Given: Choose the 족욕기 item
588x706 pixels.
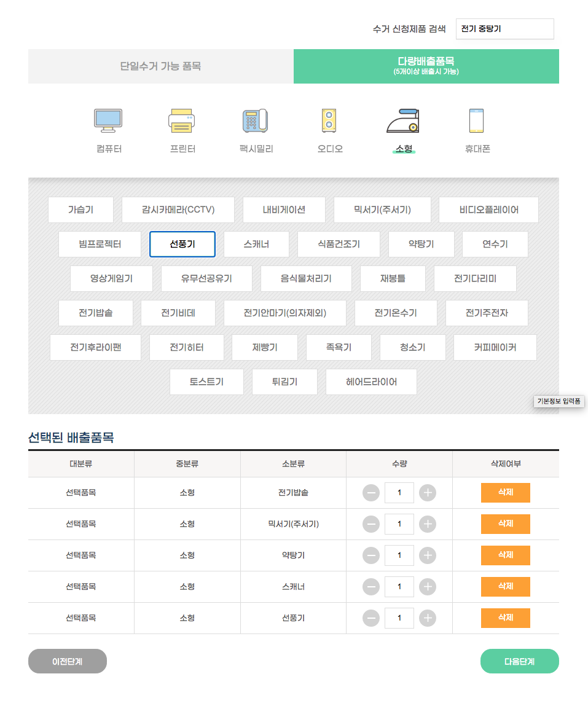Looking at the screenshot, I should [x=339, y=348].
